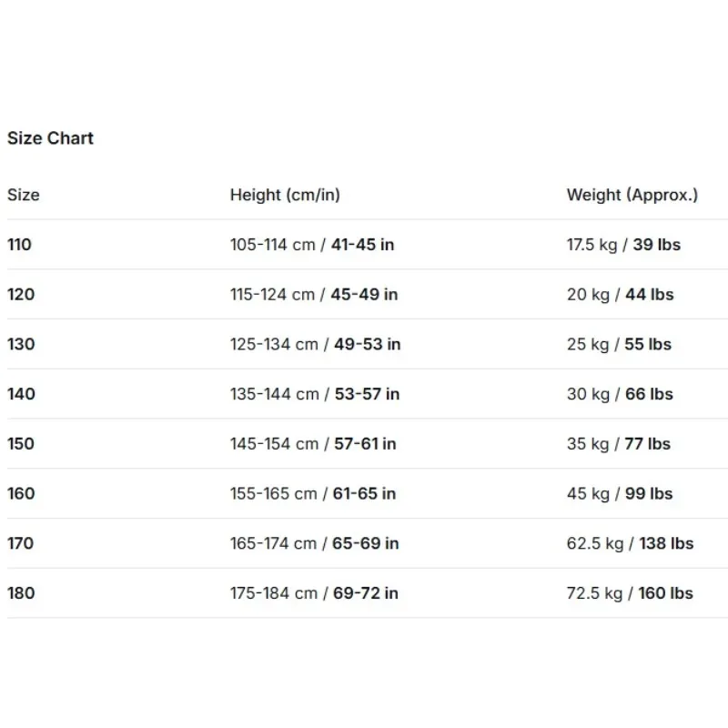
Task: Click the 175-184 cm height cell
Action: [x=314, y=593]
